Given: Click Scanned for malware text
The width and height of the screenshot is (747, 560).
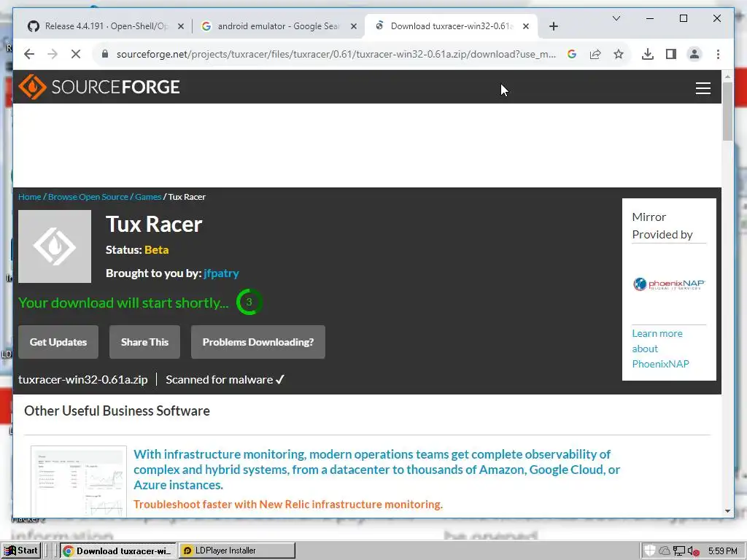Looking at the screenshot, I should tap(225, 379).
